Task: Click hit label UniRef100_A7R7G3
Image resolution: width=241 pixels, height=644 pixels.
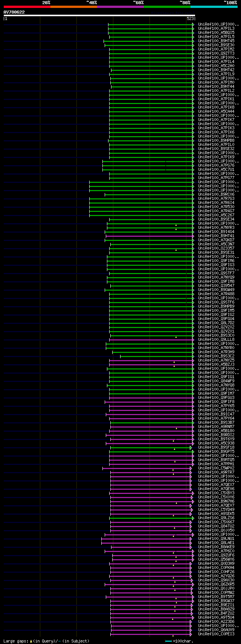Action: [x=216, y=198]
